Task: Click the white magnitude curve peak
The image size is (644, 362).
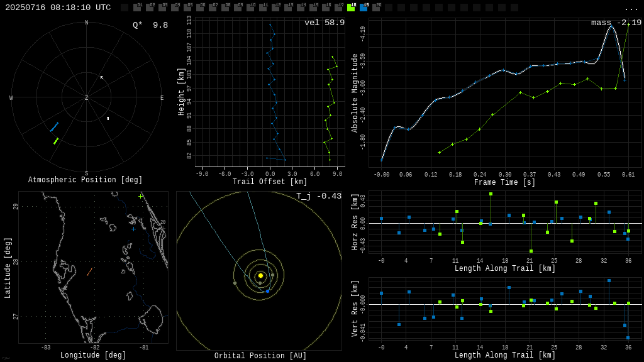Action: 611,26
